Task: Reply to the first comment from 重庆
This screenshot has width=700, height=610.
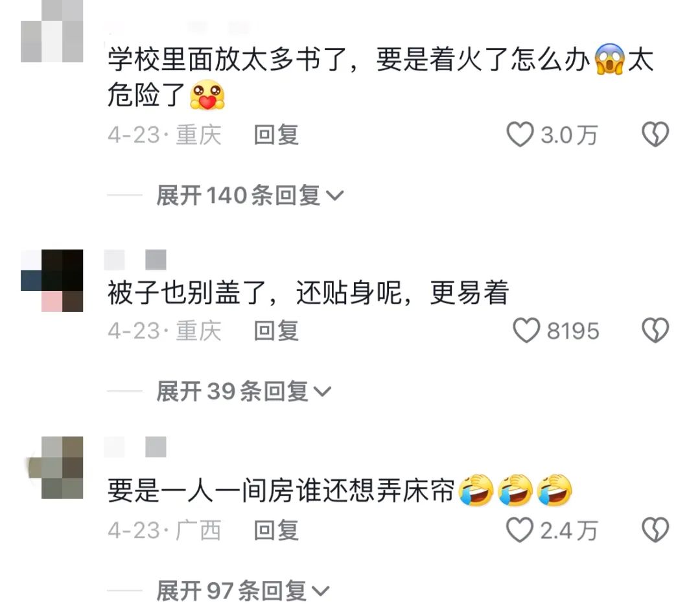Action: 276,135
